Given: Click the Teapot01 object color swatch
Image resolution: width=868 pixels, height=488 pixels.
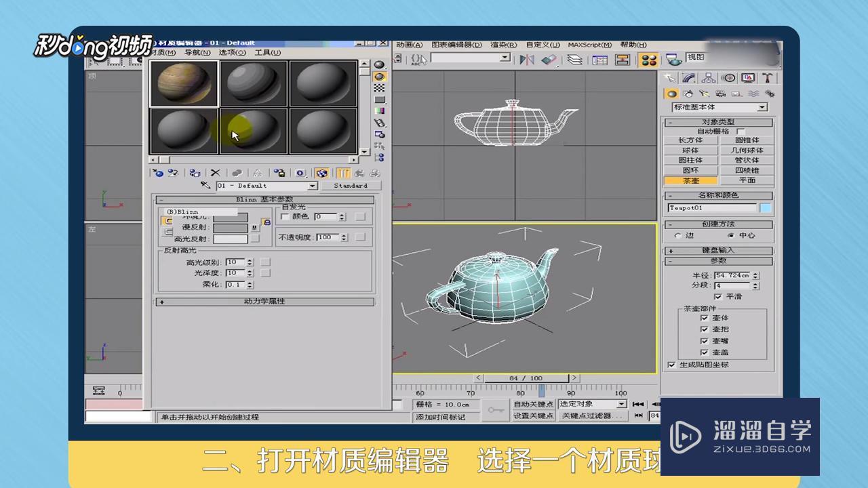Looking at the screenshot, I should point(766,208).
